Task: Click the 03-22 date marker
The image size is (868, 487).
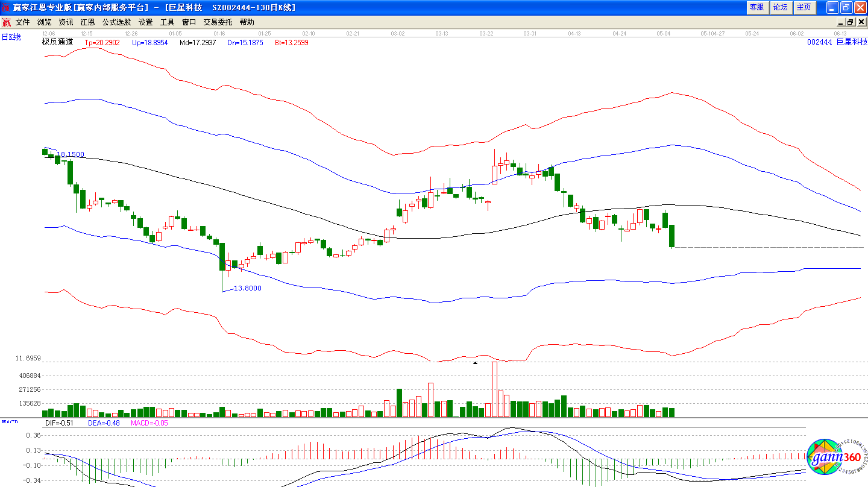Action: 487,33
